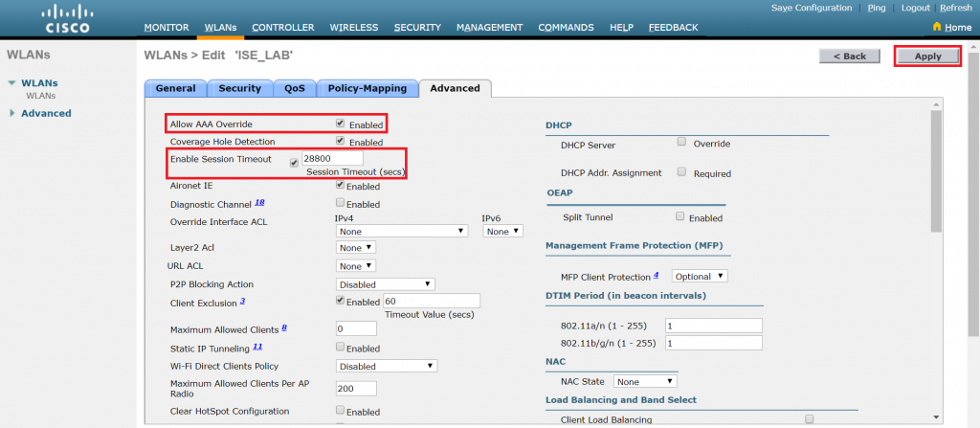Toggle the Coverage Hole Detection checkbox

coord(341,142)
